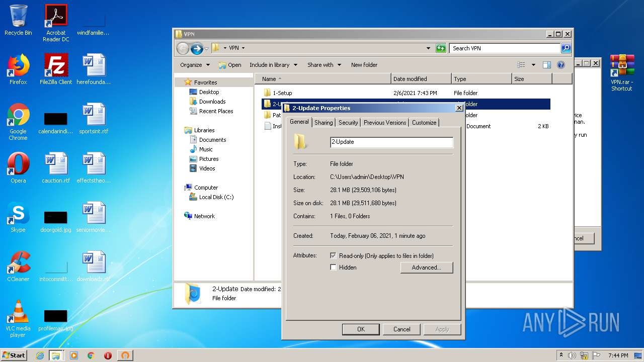Click Advanced attributes button
Viewport: 644px width, 362px height.
click(427, 267)
